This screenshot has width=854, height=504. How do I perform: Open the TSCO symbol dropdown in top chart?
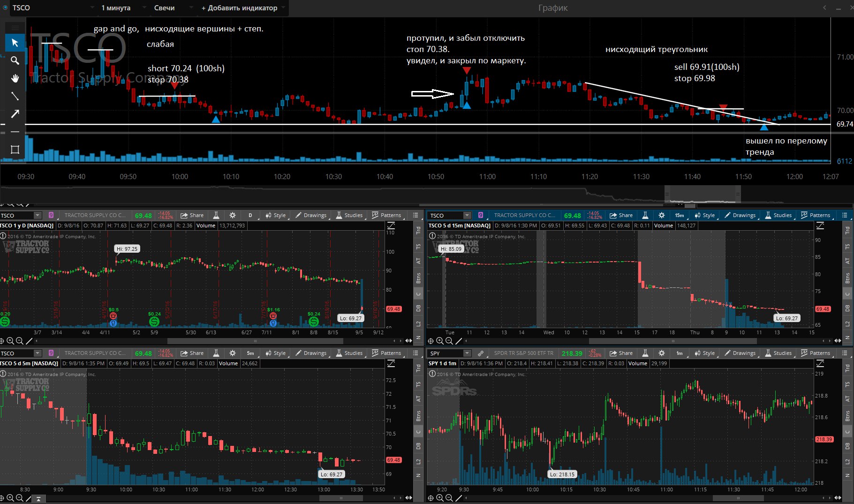tap(93, 8)
